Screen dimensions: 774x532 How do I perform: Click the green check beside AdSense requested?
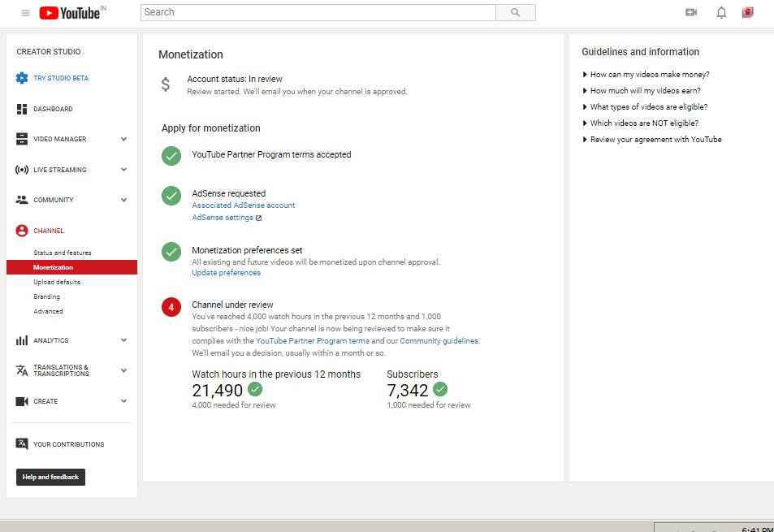pyautogui.click(x=171, y=196)
